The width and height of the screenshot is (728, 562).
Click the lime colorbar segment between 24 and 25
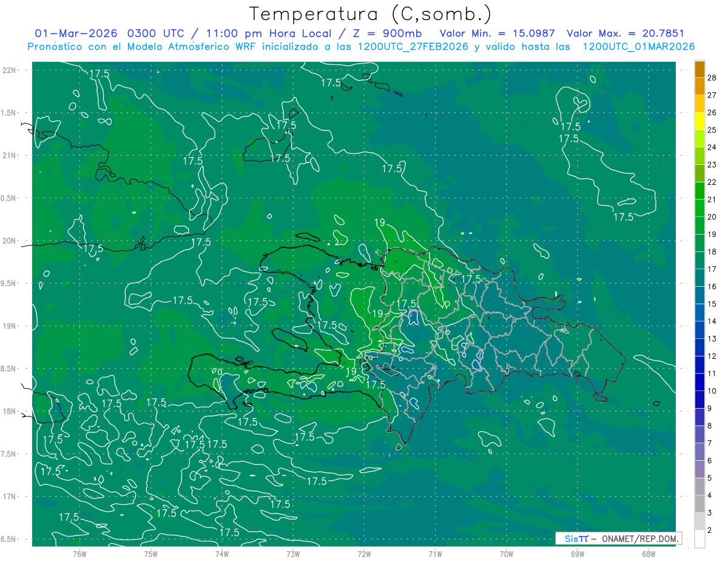pyautogui.click(x=699, y=138)
